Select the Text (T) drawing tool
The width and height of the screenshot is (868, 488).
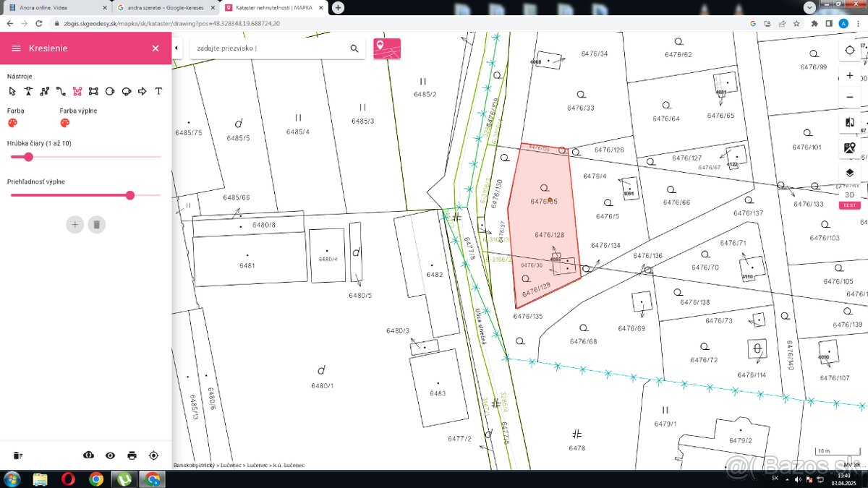click(159, 91)
